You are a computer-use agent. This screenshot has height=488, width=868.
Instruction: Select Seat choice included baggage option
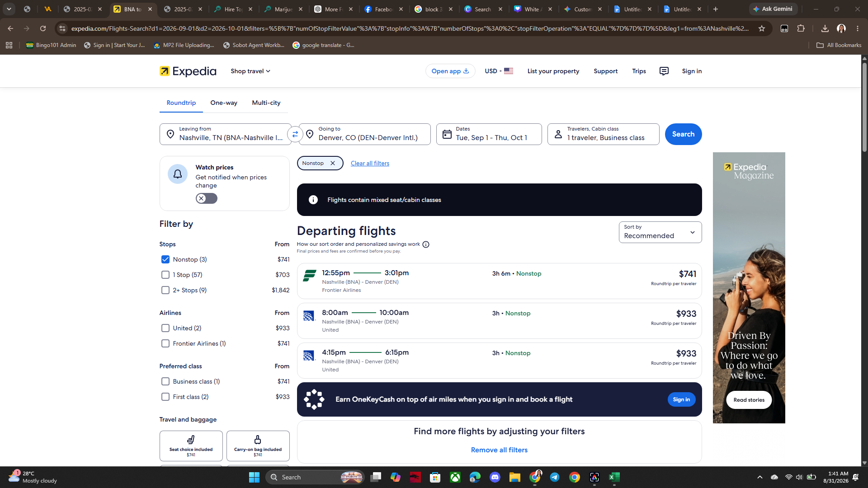[191, 446]
